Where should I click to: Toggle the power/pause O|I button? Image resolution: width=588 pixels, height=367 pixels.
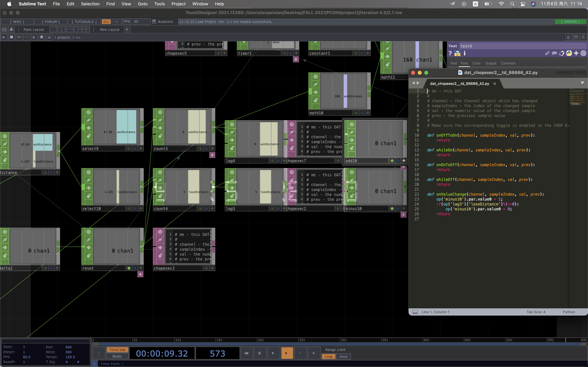point(106,22)
